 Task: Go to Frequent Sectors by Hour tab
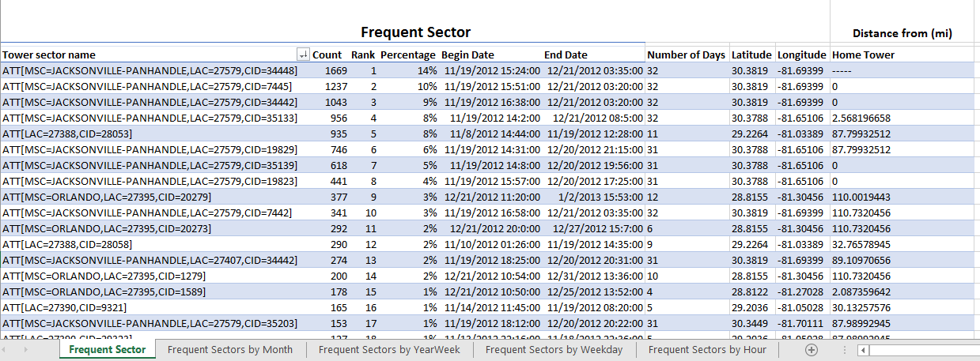pyautogui.click(x=707, y=350)
